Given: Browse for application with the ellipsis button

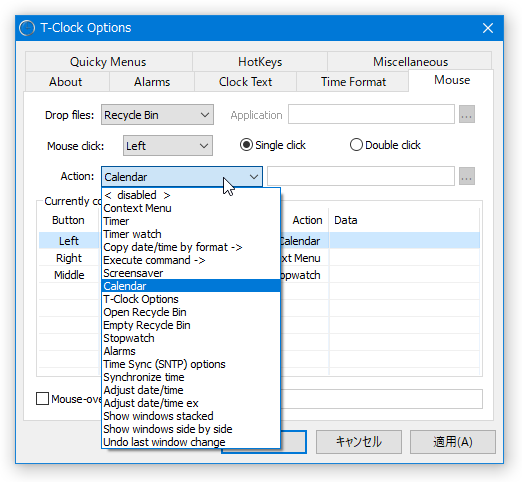Looking at the screenshot, I should click(x=467, y=114).
